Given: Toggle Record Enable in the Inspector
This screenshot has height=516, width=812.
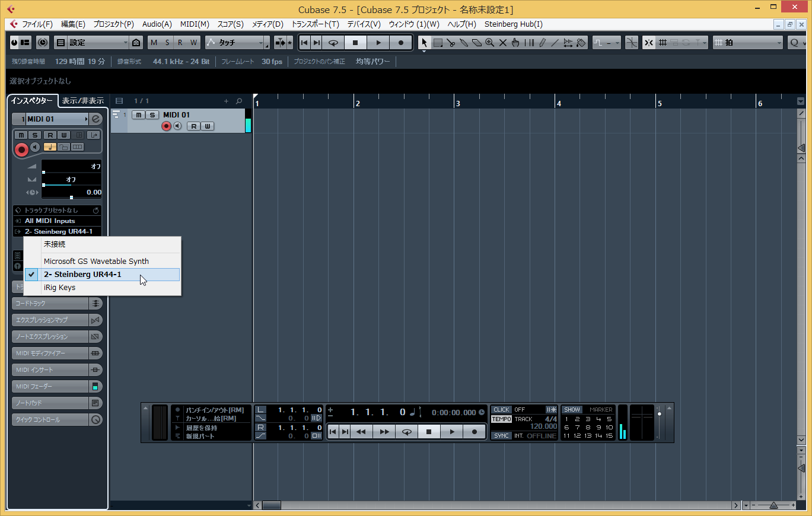Looking at the screenshot, I should tap(21, 149).
